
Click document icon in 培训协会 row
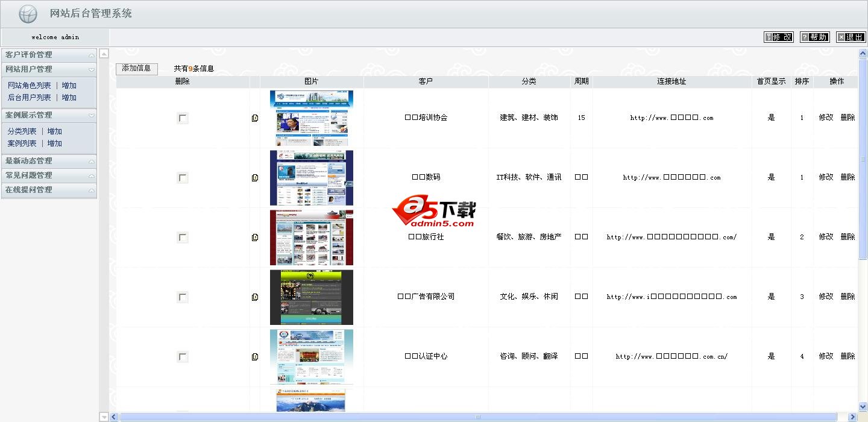pos(255,118)
